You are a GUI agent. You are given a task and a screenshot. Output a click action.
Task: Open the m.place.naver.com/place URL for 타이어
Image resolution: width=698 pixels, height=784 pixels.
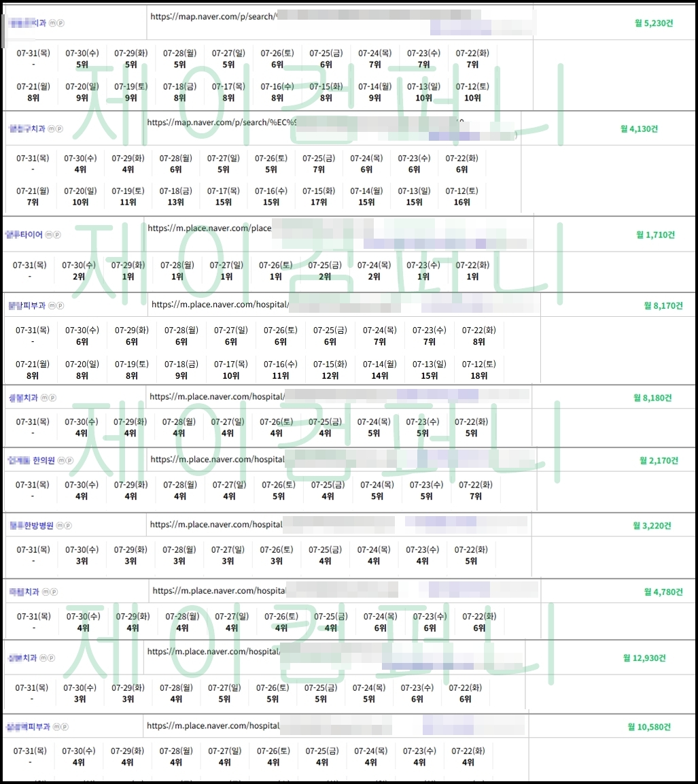tap(209, 228)
